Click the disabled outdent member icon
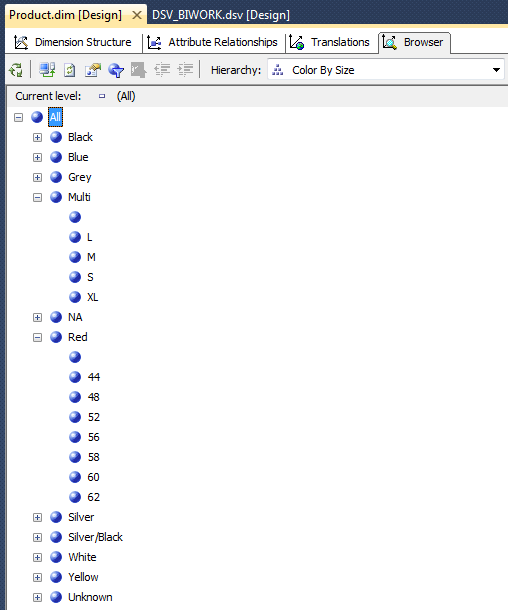This screenshot has width=508, height=610. (x=162, y=70)
